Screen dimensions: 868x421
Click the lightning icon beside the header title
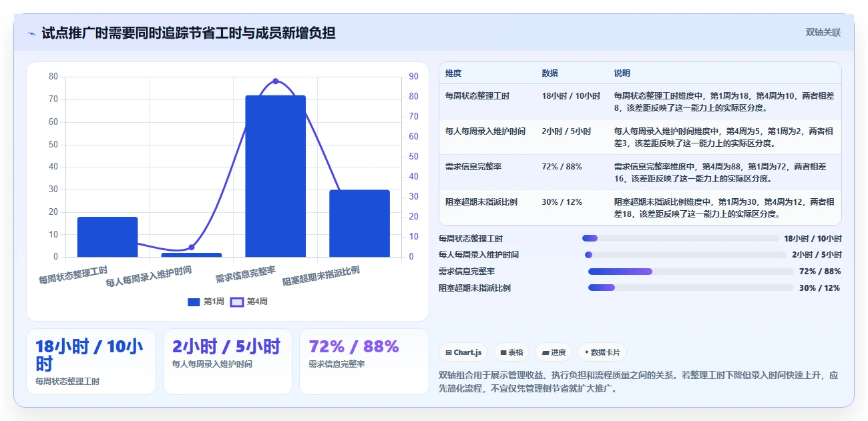point(31,33)
